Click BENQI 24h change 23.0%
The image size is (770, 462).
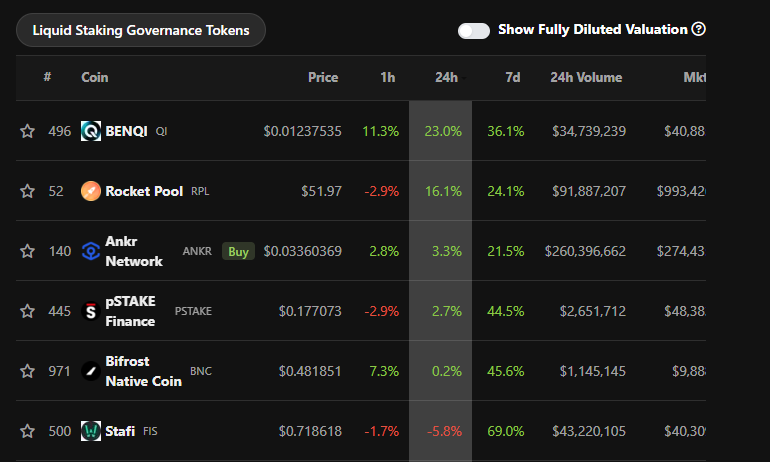pyautogui.click(x=443, y=131)
